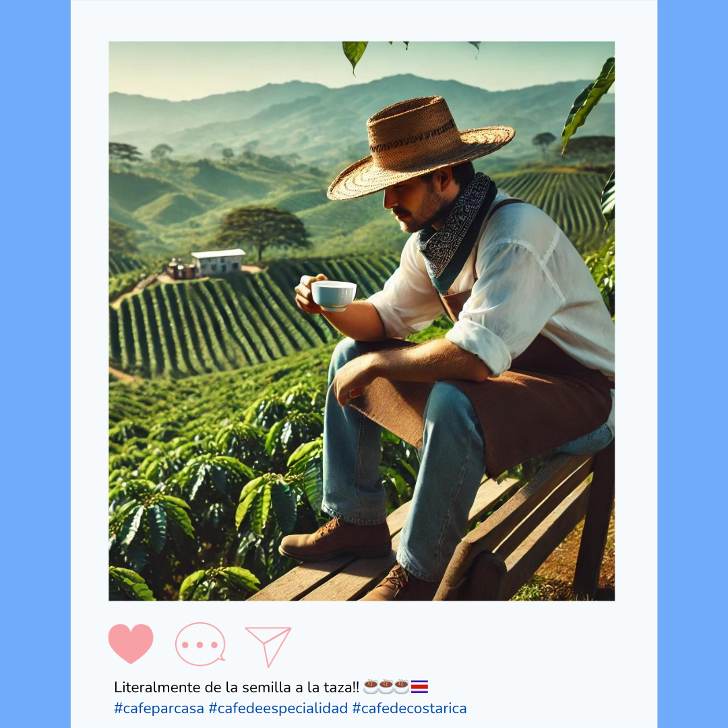The height and width of the screenshot is (728, 728).
Task: Click the brown leather boot on the bench
Action: (x=335, y=539)
